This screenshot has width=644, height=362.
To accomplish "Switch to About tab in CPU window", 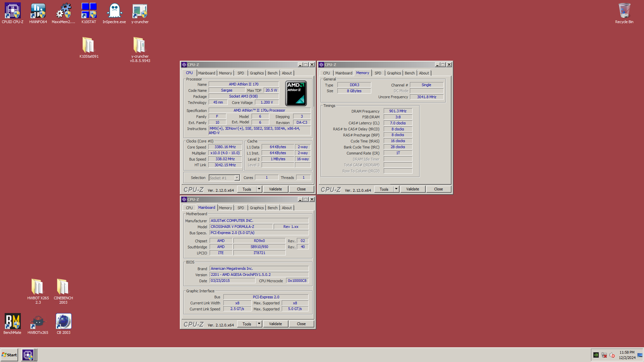I will click(x=287, y=73).
